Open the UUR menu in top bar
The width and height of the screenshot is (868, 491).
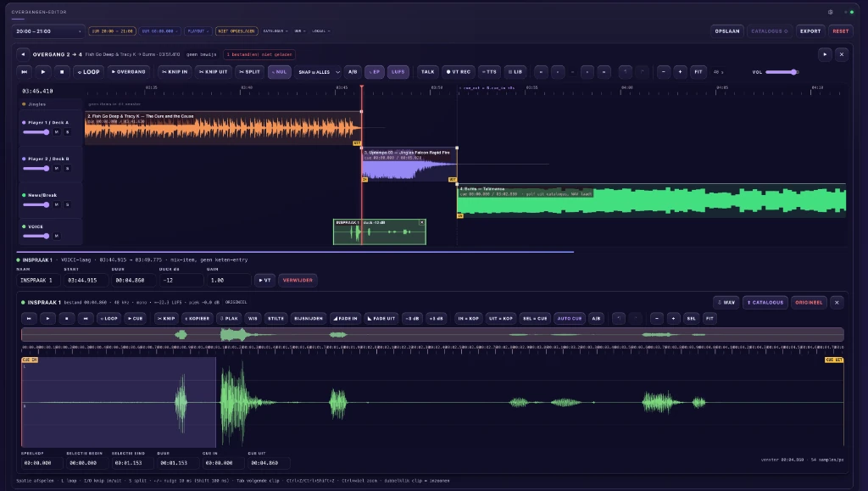point(299,31)
